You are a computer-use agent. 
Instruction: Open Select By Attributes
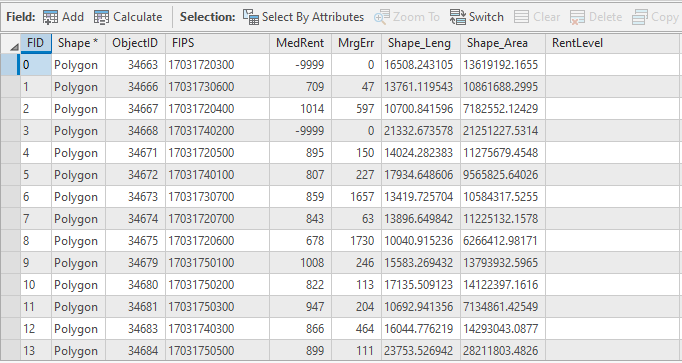tap(303, 17)
